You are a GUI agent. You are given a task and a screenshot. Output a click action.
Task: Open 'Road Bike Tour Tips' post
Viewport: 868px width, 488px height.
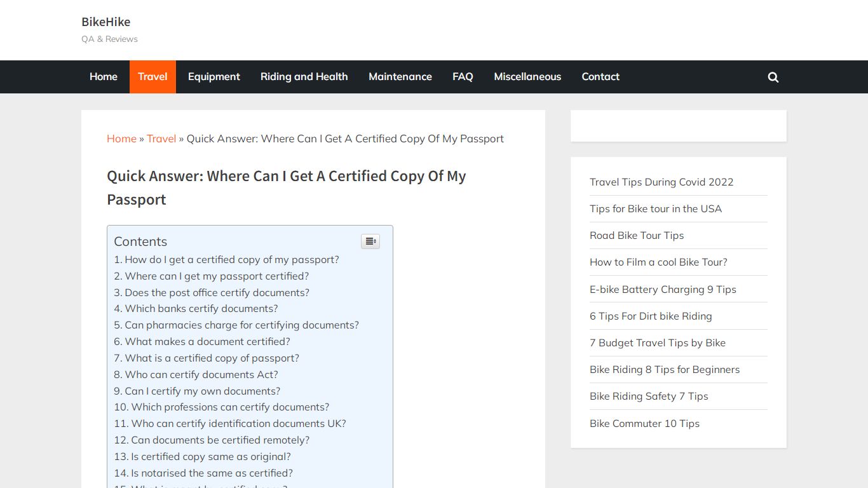[x=637, y=235]
